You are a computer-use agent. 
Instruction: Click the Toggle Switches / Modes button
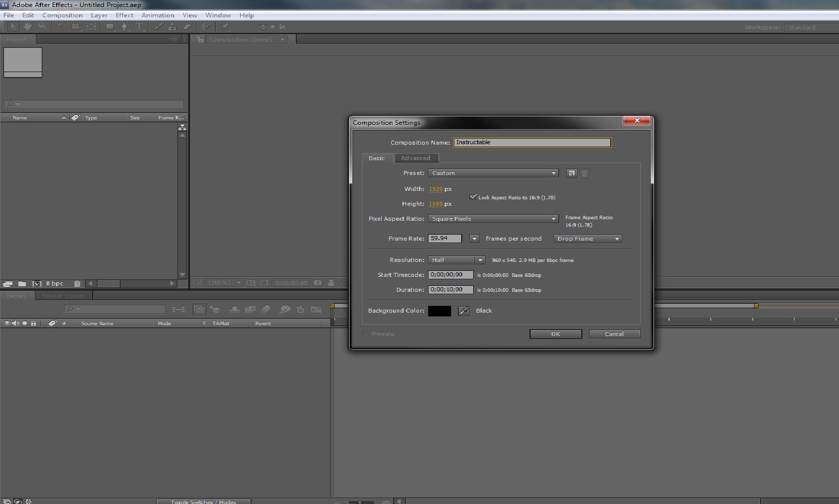203,502
